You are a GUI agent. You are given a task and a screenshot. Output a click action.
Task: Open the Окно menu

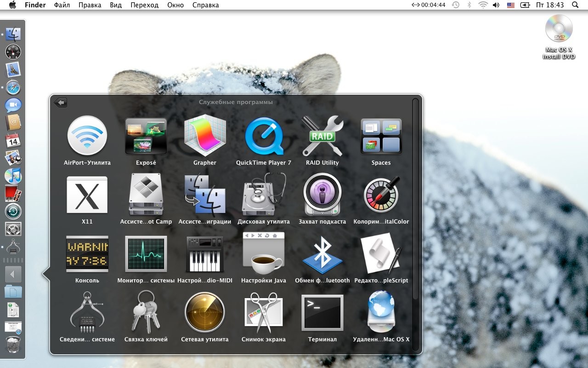pyautogui.click(x=175, y=5)
